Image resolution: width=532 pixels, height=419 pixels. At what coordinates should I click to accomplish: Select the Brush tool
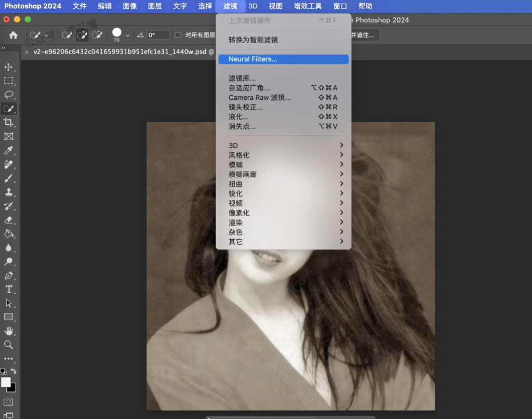point(8,178)
